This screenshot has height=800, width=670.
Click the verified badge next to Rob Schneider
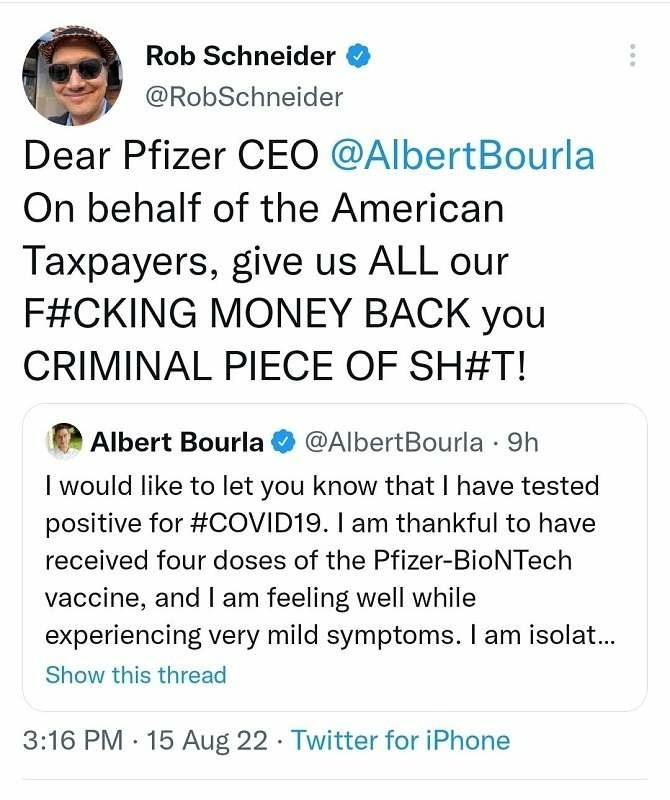pyautogui.click(x=358, y=57)
